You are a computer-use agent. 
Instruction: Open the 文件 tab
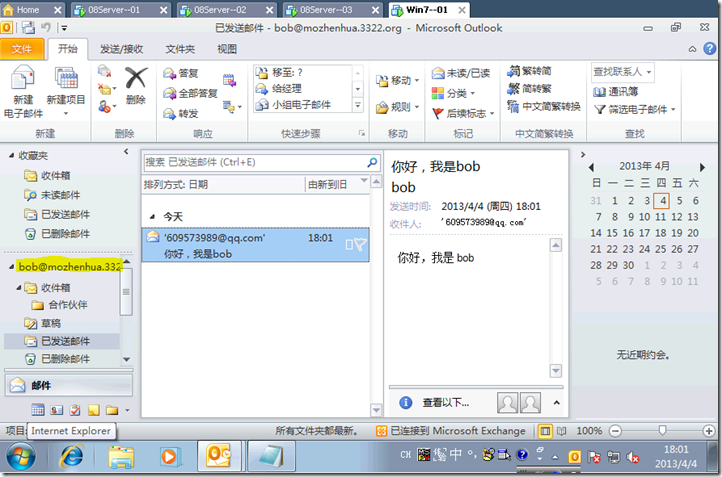tap(22, 49)
